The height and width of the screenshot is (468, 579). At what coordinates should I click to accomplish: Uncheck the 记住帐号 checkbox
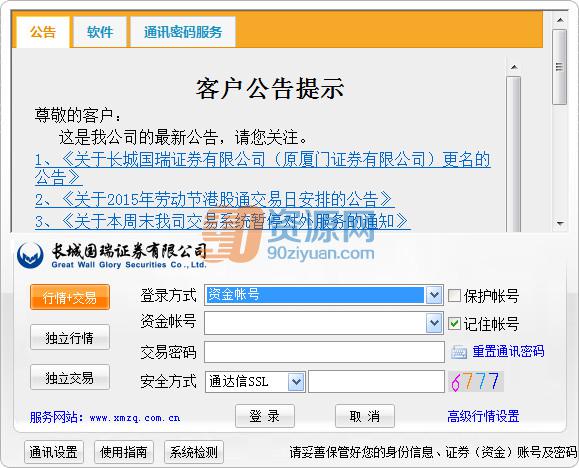click(454, 324)
